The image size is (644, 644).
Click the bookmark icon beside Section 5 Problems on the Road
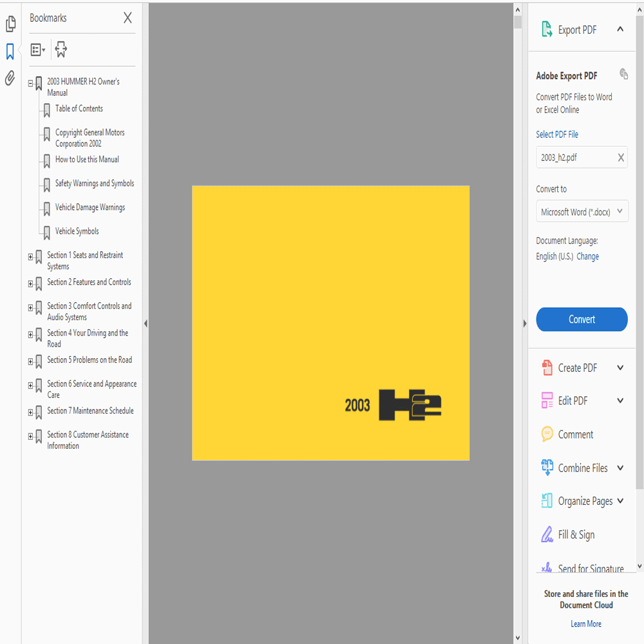click(39, 361)
